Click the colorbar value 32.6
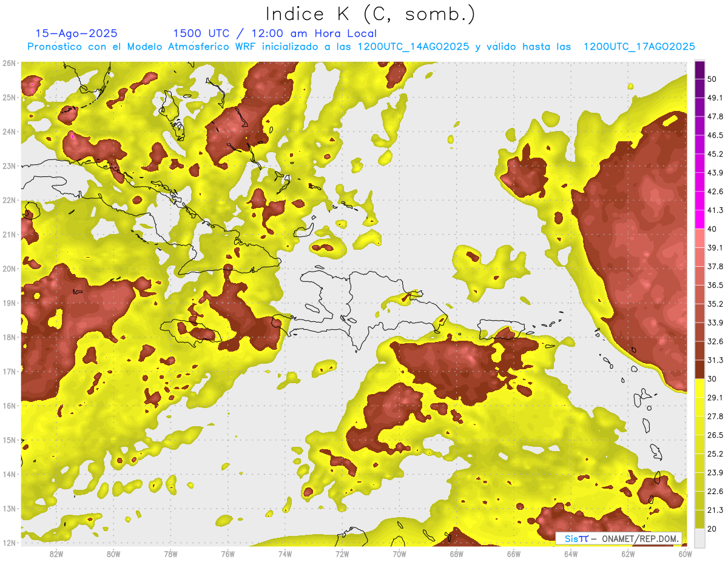The image size is (728, 562). [715, 341]
